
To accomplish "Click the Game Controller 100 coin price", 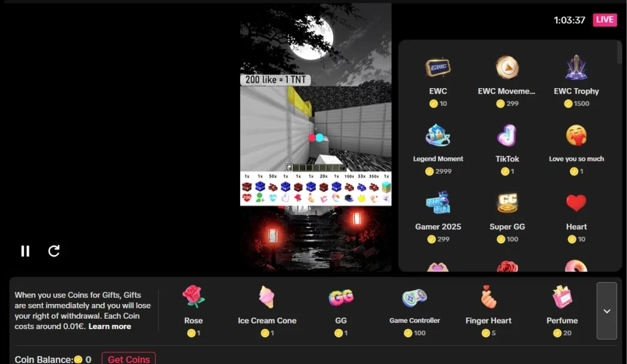I will (x=415, y=333).
